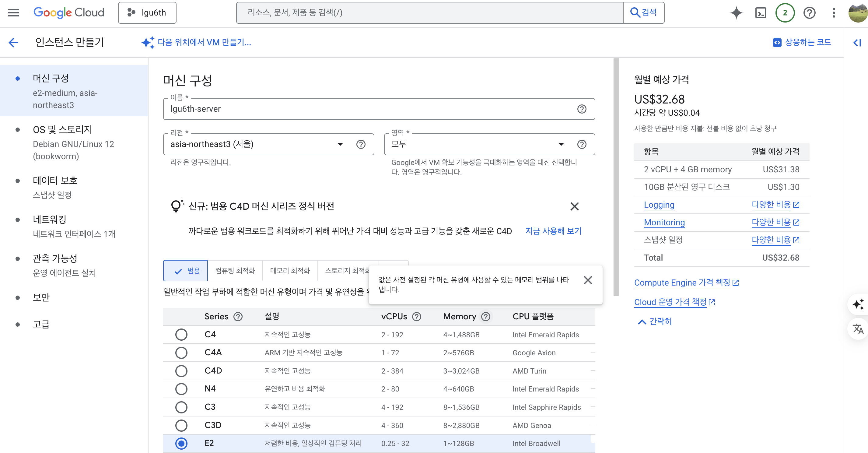Switch to 범용 machine family tab

point(185,271)
